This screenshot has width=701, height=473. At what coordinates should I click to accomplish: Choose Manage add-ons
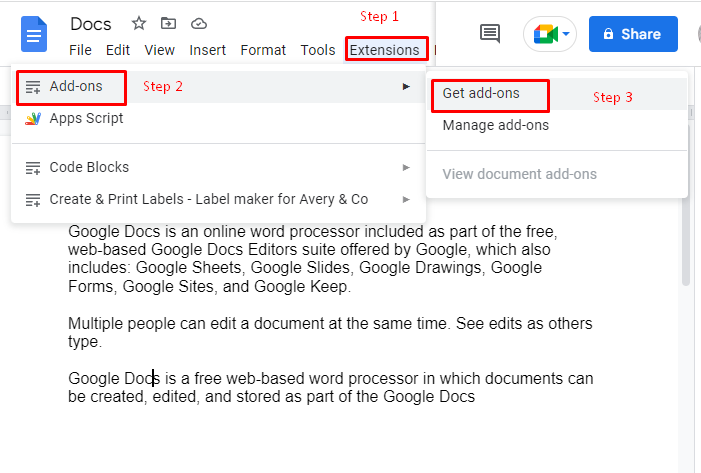[x=557, y=125]
